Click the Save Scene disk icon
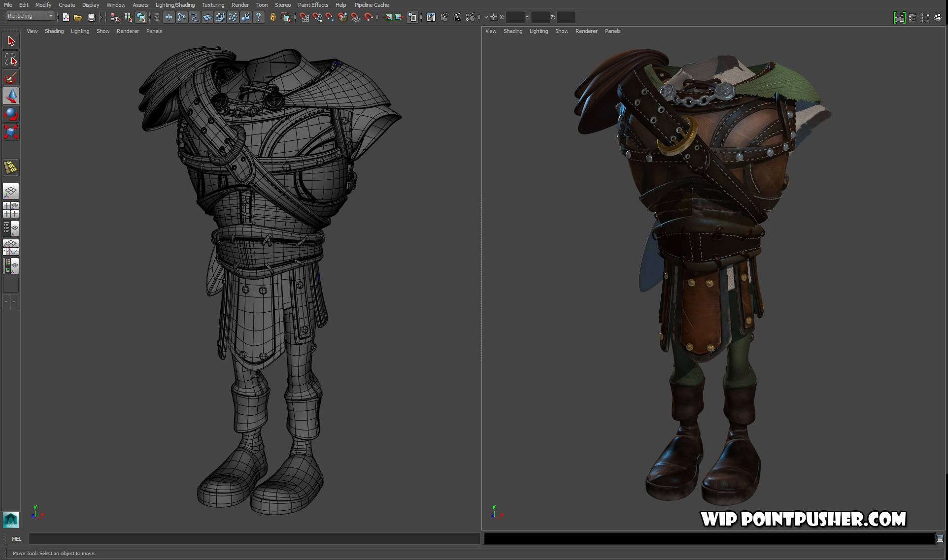The image size is (948, 560). [92, 17]
